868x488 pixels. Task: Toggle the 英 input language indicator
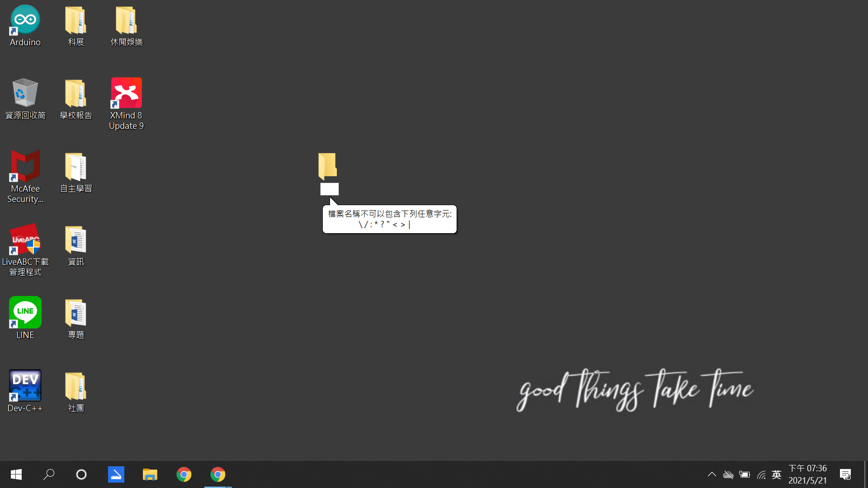tap(777, 474)
